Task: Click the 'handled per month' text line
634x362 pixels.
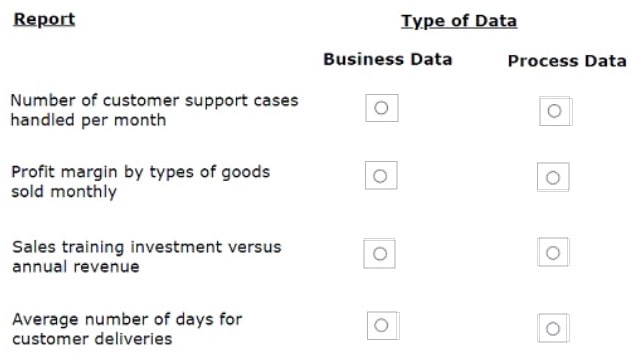Action: (x=89, y=120)
